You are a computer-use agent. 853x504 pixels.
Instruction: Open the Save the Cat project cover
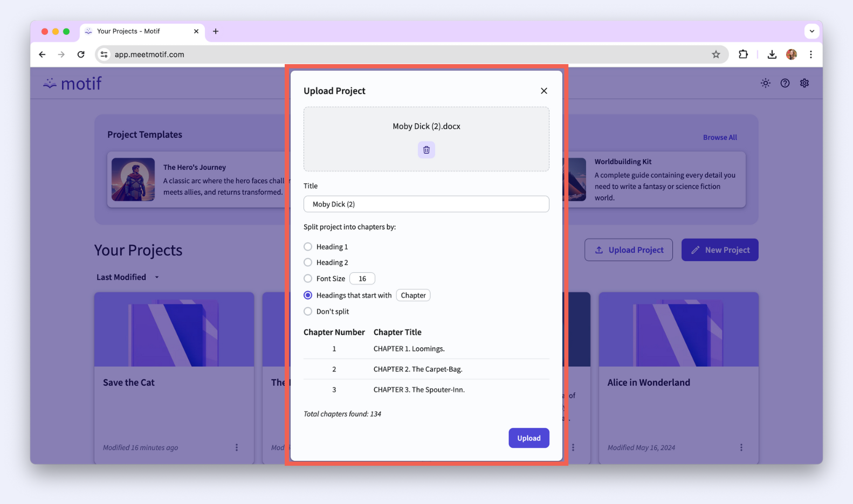(174, 329)
